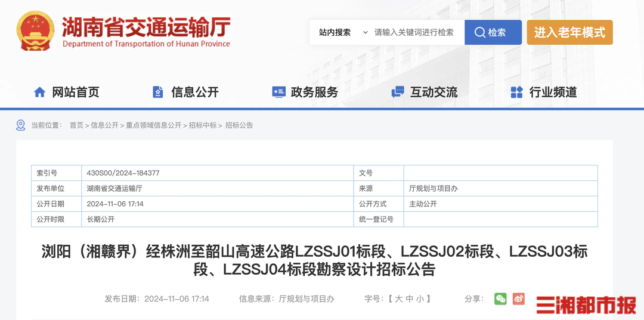Share the article via Weibo icon
Screen dimensions: 644x320
point(519,299)
